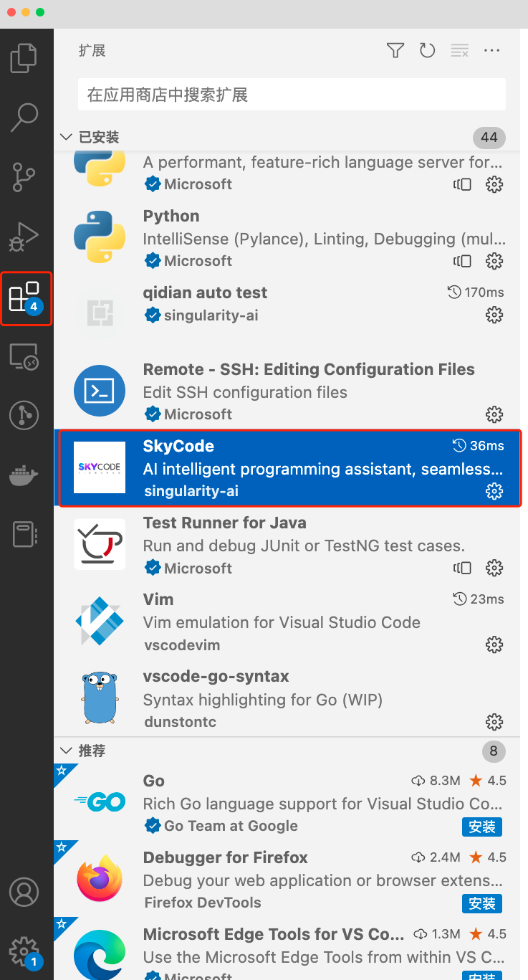The height and width of the screenshot is (980, 528).
Task: Open the SkyCode extension manage gear
Action: 494,491
